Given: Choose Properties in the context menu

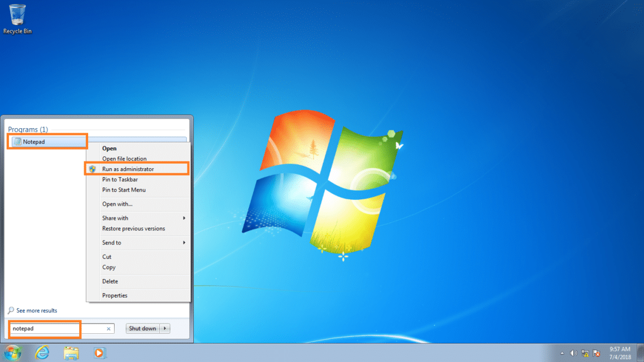Looking at the screenshot, I should (x=115, y=295).
